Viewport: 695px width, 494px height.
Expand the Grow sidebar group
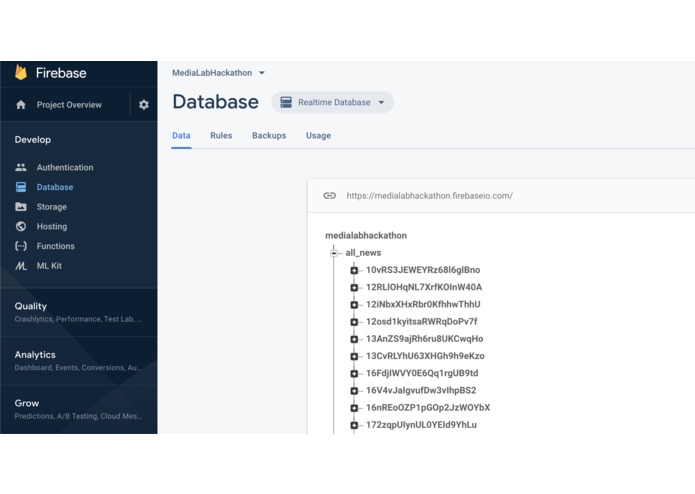click(x=78, y=409)
